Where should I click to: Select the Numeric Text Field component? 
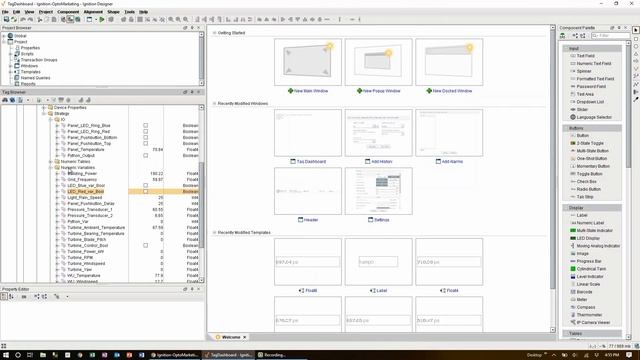593,63
